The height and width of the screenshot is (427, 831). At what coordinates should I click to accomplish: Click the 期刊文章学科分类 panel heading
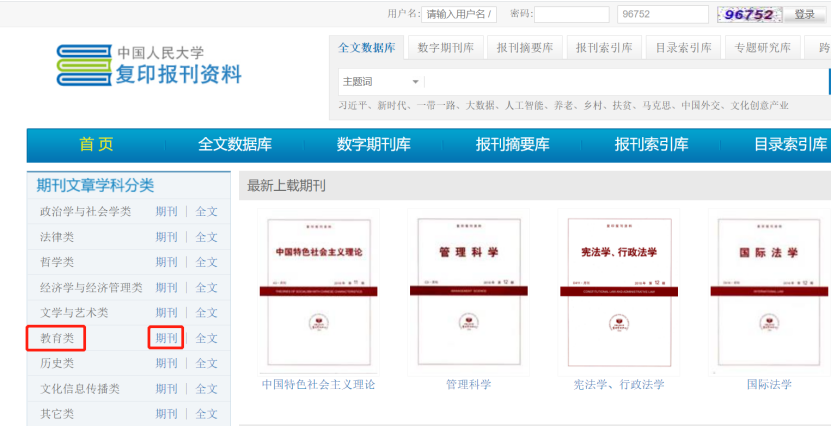click(x=95, y=185)
